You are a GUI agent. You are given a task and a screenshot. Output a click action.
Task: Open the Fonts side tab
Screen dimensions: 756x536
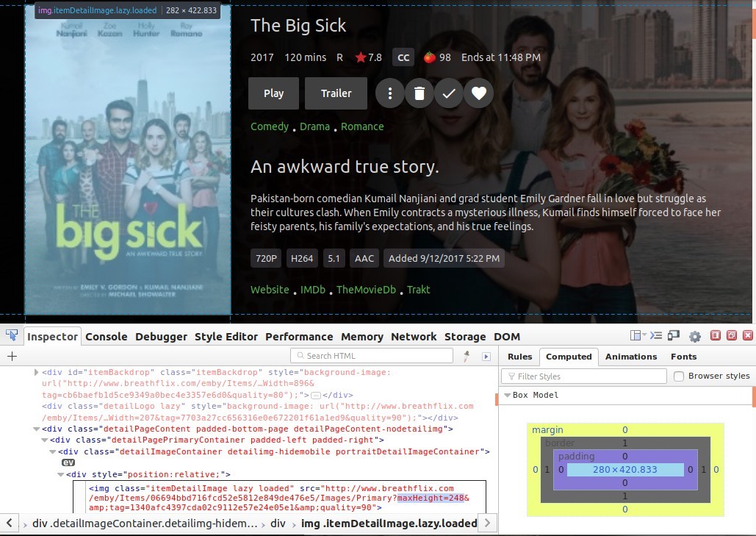click(684, 357)
